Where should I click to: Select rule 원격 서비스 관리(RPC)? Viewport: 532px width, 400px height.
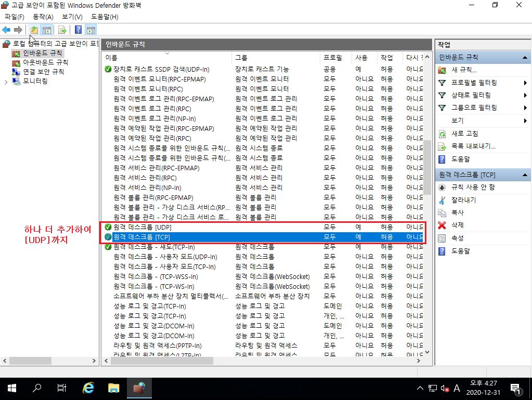263,178
